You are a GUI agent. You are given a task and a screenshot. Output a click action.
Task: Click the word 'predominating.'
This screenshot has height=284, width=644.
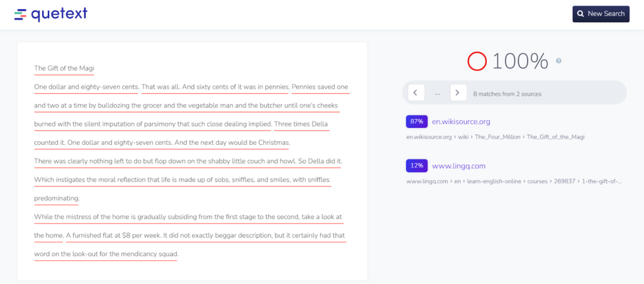[57, 198]
